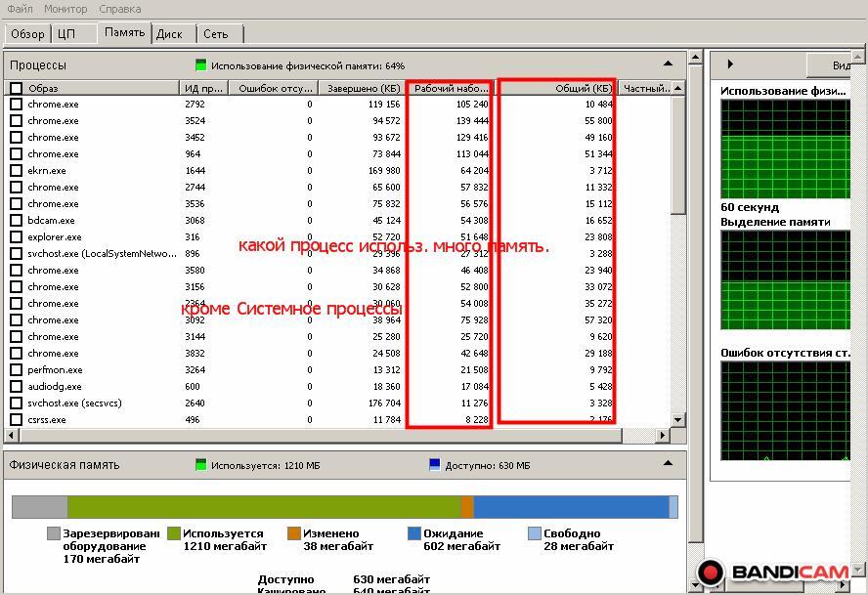Check the audiodg.exe process checkbox
The image size is (868, 595).
(16, 386)
